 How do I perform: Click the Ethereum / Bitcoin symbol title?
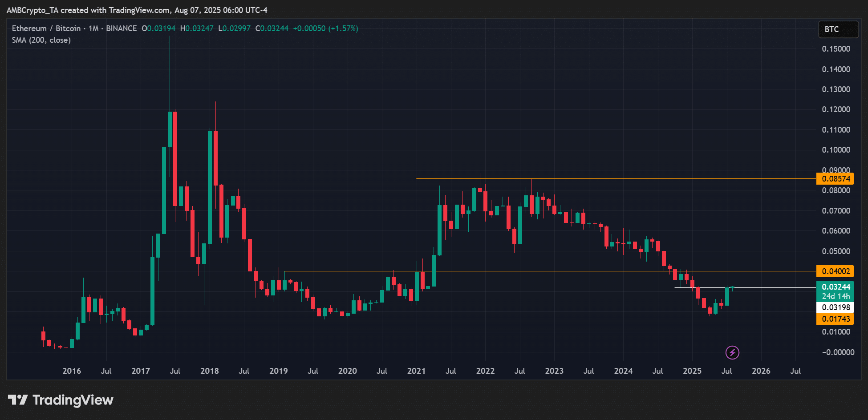(46, 28)
